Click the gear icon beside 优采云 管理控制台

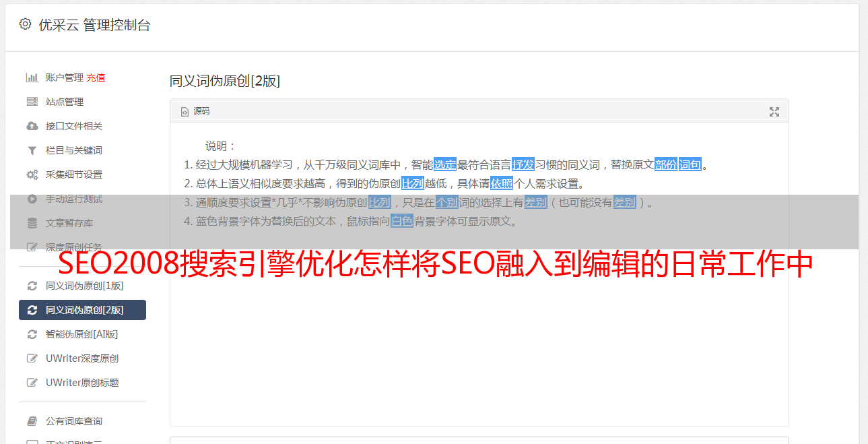pos(25,24)
